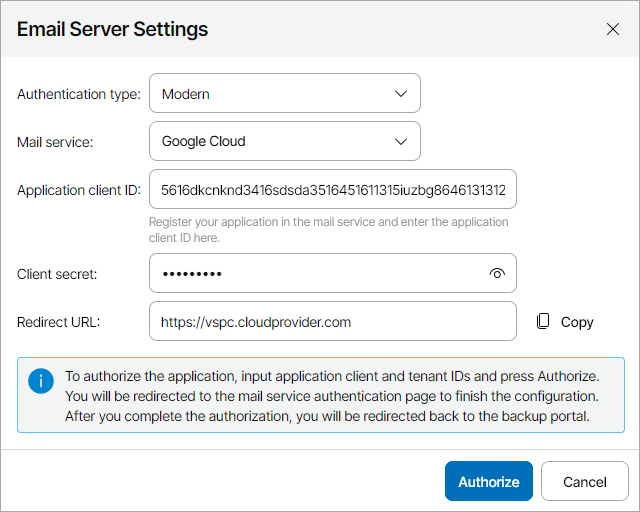Click the Authentication type label
Viewport: 640px width, 512px height.
pyautogui.click(x=78, y=94)
